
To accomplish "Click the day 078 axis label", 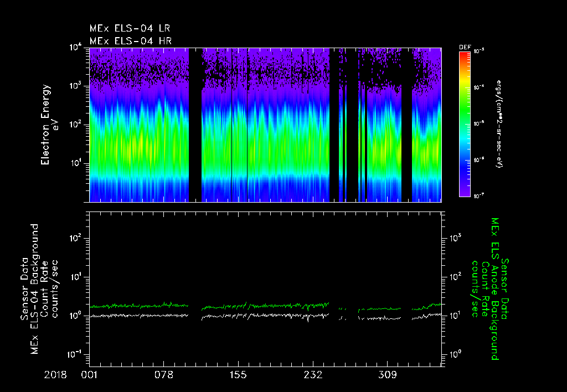I will pos(164,375).
